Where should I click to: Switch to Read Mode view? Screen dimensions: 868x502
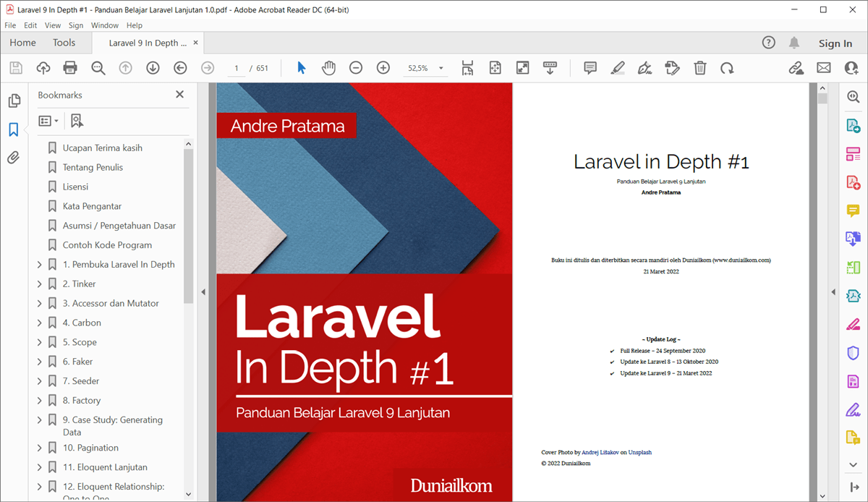tap(550, 68)
